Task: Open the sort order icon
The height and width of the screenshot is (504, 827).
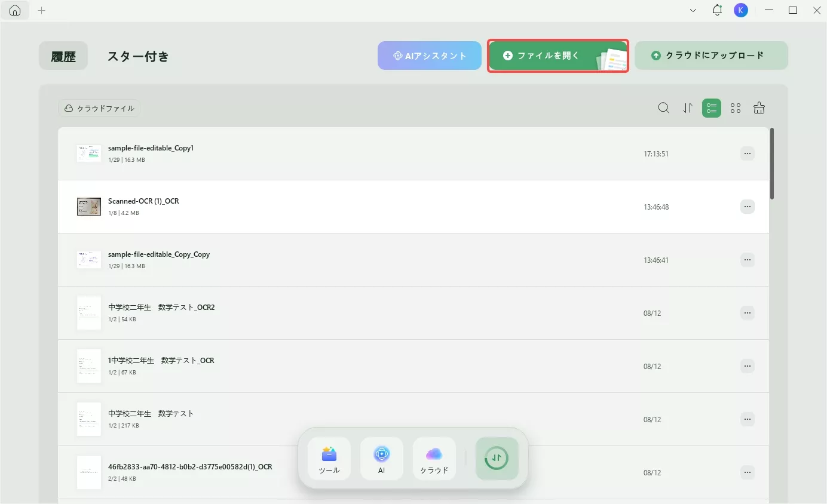Action: click(x=688, y=108)
